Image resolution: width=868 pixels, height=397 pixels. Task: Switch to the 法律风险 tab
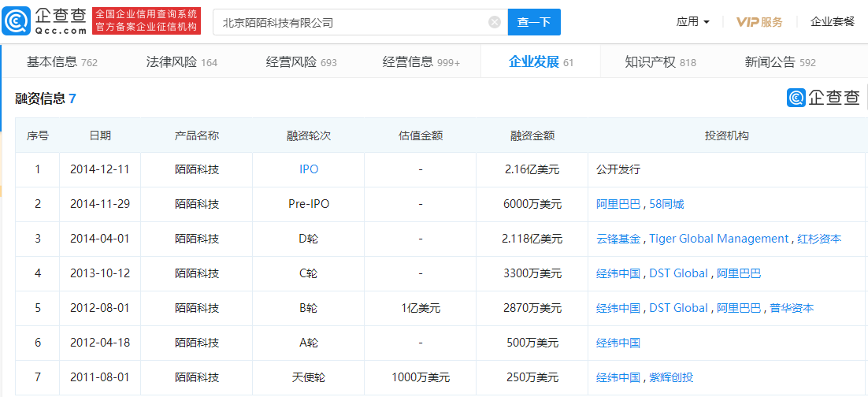(181, 62)
